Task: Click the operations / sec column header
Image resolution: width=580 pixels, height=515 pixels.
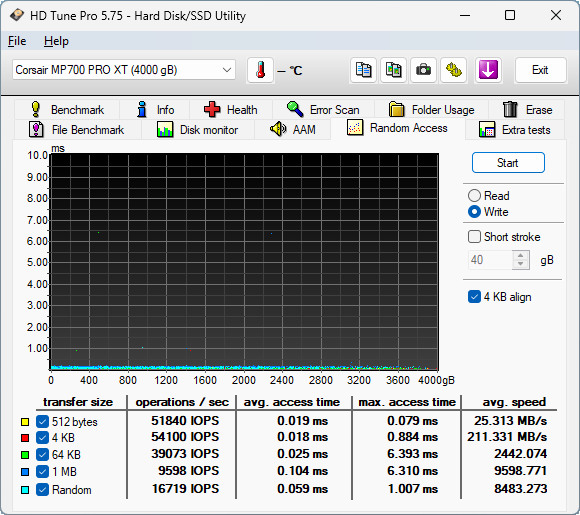Action: 182,402
